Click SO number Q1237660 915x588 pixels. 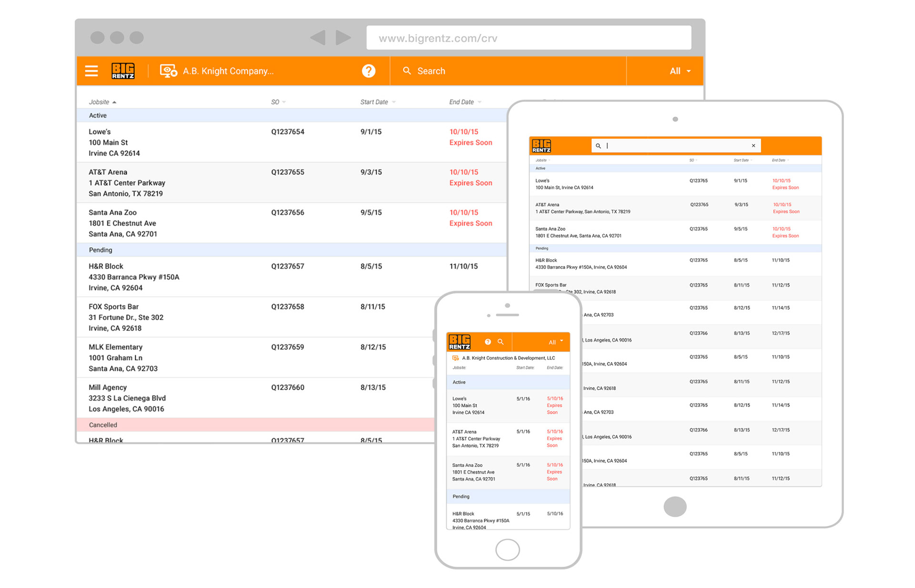click(287, 387)
